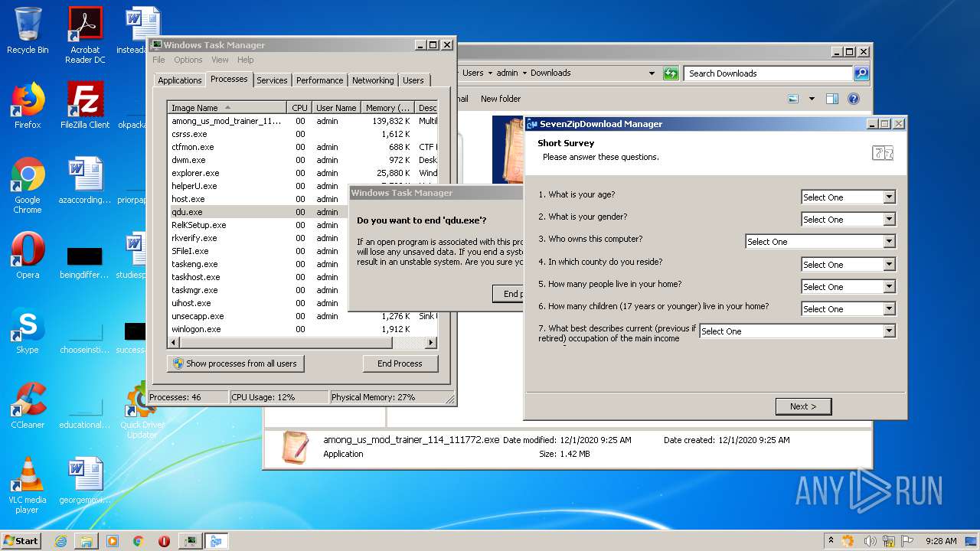
Task: Switch to the Applications tab
Action: pyautogui.click(x=180, y=80)
